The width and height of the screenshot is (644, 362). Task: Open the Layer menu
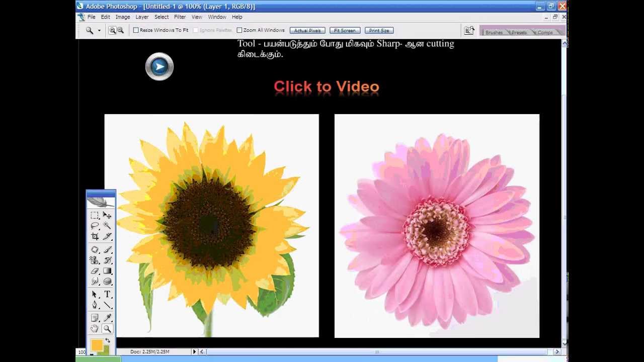pyautogui.click(x=142, y=17)
